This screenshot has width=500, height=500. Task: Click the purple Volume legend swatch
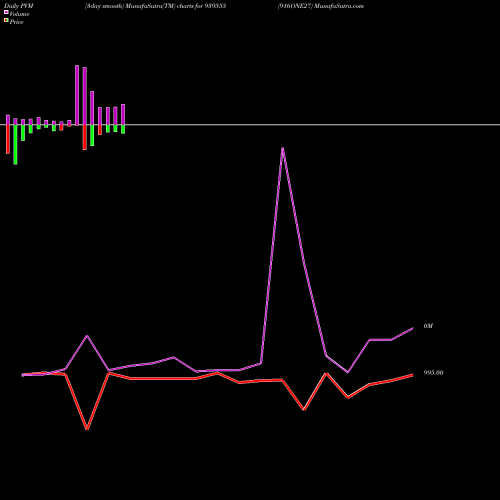click(x=6, y=12)
